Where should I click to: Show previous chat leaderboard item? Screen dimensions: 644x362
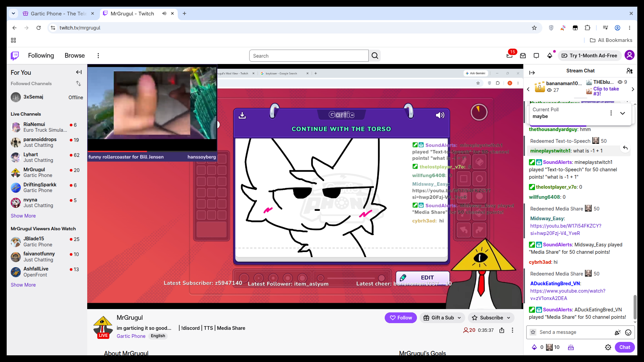pos(528,89)
